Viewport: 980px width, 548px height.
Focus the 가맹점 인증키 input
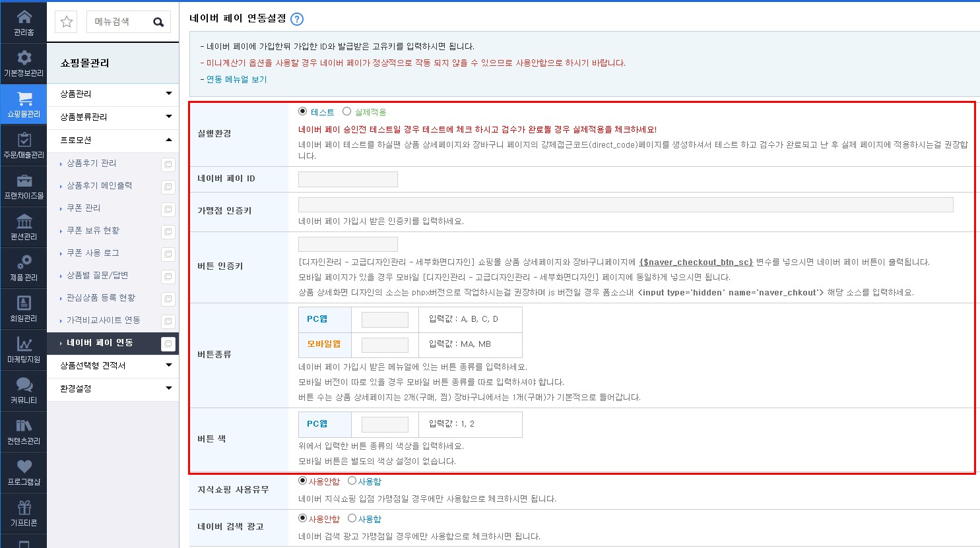coord(626,204)
